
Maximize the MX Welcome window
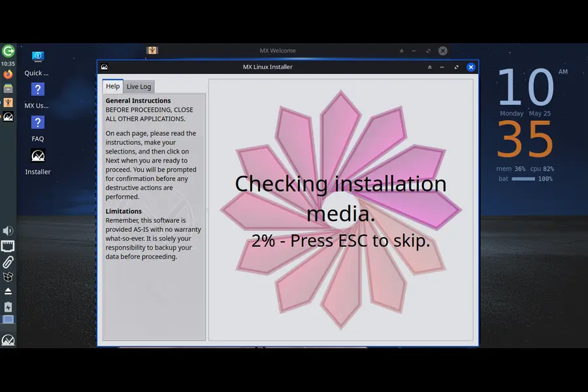click(x=428, y=51)
